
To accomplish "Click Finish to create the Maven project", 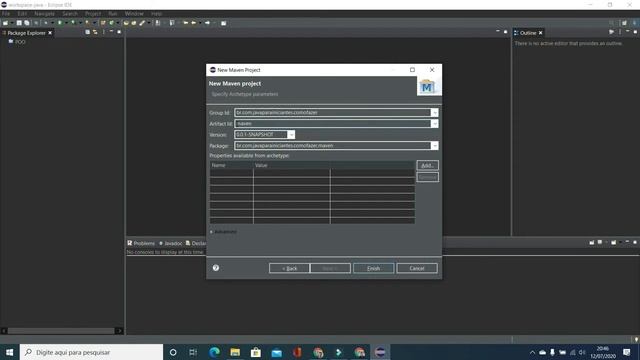I will point(373,268).
